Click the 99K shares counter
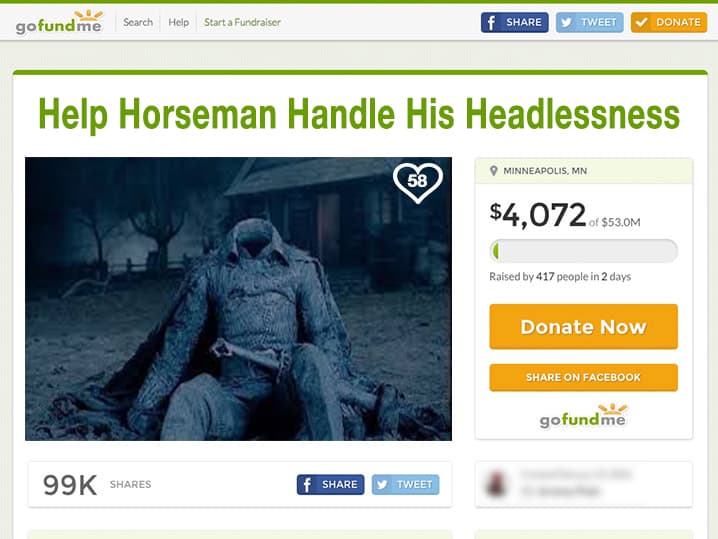 [x=70, y=485]
